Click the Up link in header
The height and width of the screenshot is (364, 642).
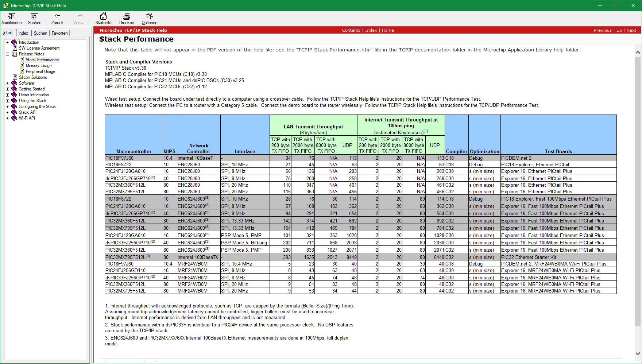coord(619,30)
